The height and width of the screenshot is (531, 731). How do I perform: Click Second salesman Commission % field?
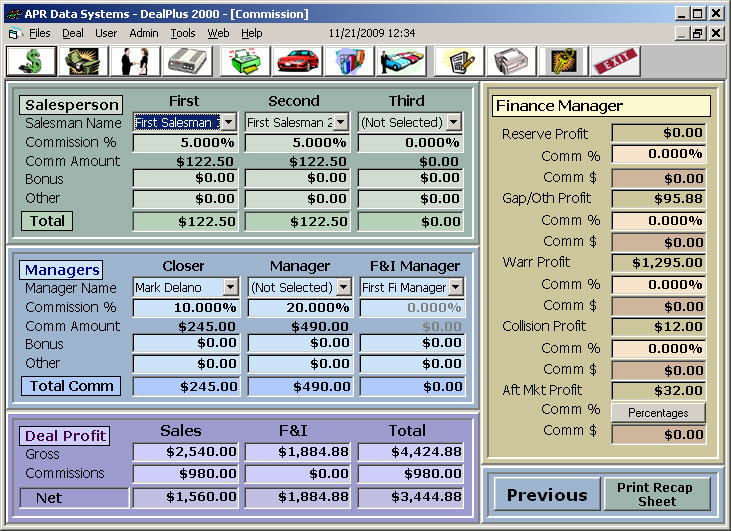point(297,143)
